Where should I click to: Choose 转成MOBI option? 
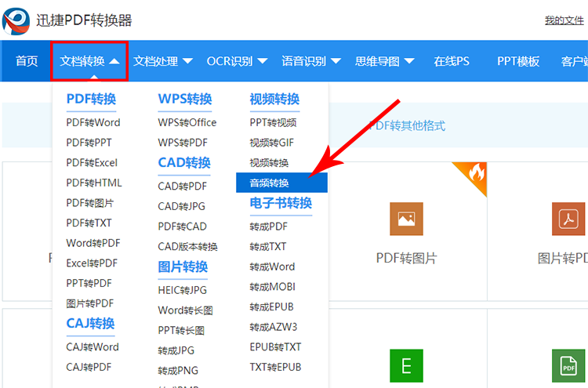[273, 287]
